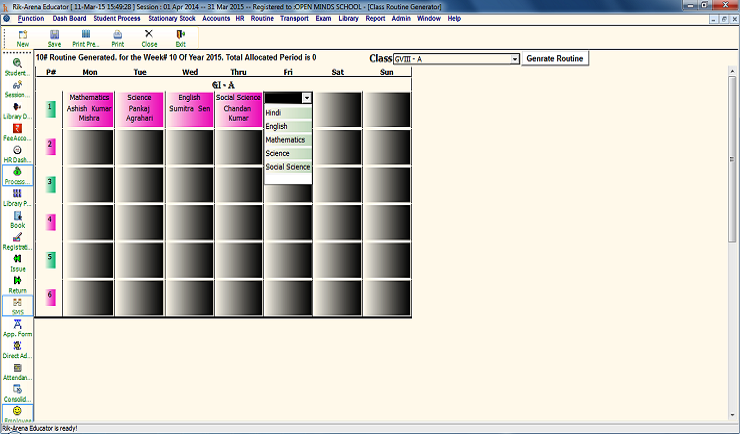
Task: Open the Routine menu
Action: tap(262, 18)
